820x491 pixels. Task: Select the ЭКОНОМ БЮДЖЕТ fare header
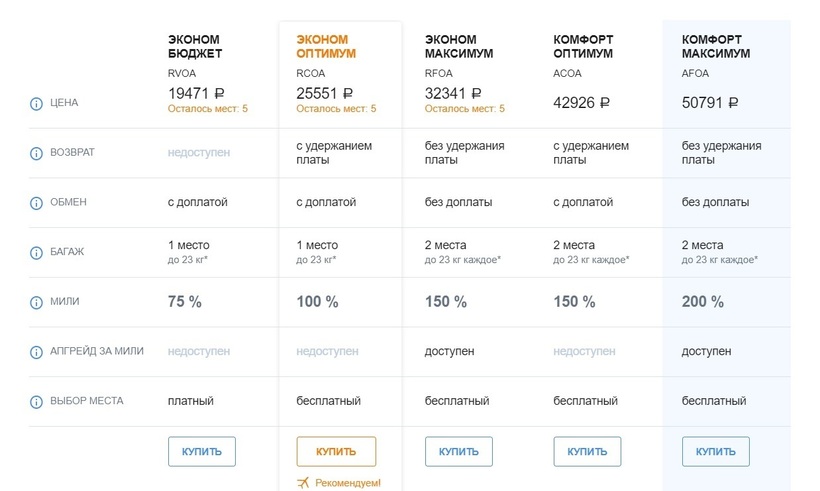click(x=195, y=47)
